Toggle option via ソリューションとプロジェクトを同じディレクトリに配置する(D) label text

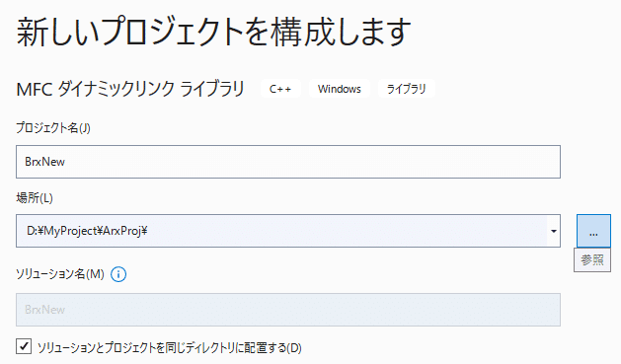pyautogui.click(x=169, y=348)
